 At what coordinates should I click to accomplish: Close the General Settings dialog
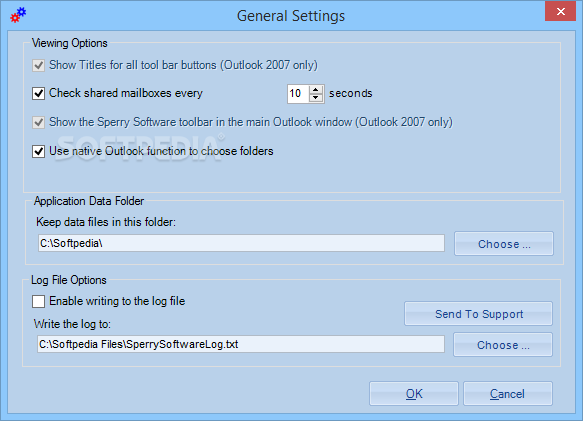pos(561,11)
